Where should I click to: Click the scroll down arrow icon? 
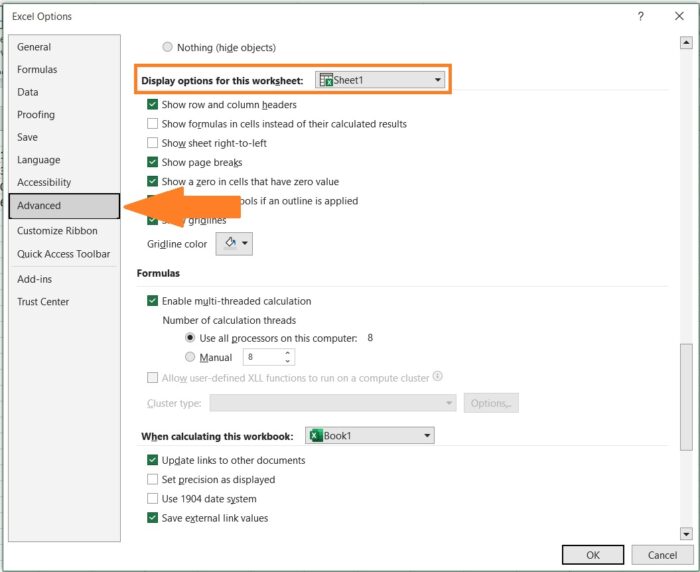(x=686, y=533)
